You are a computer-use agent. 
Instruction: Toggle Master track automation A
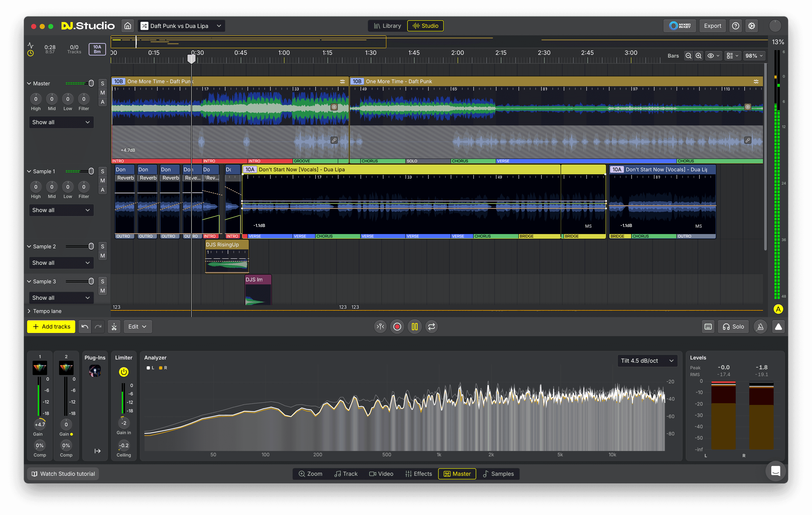[103, 102]
